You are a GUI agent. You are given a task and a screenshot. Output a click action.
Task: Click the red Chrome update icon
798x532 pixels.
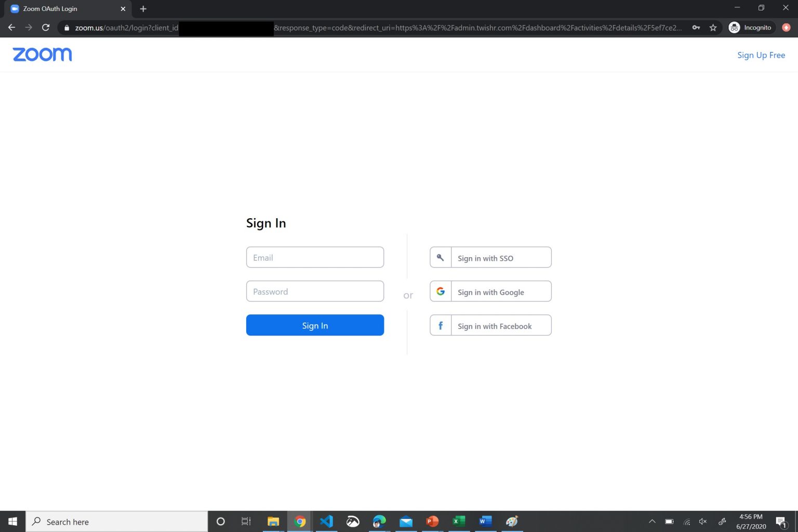coord(786,28)
